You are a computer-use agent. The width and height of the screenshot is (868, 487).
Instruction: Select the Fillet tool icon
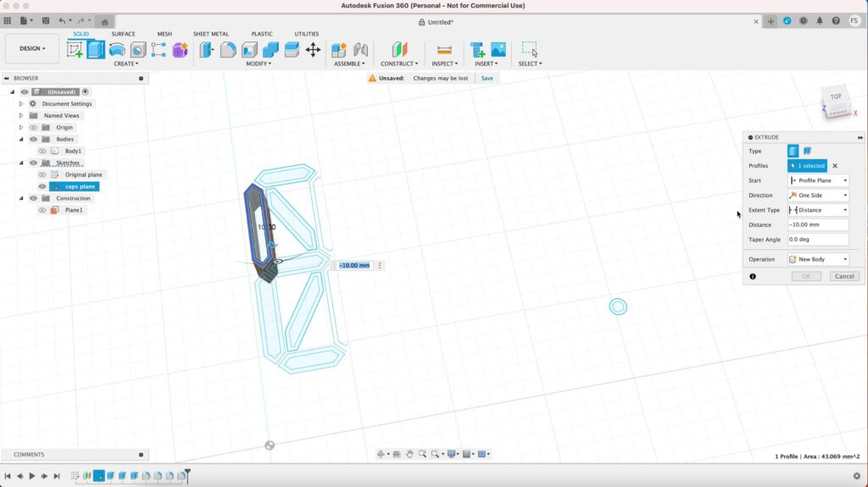tap(228, 50)
